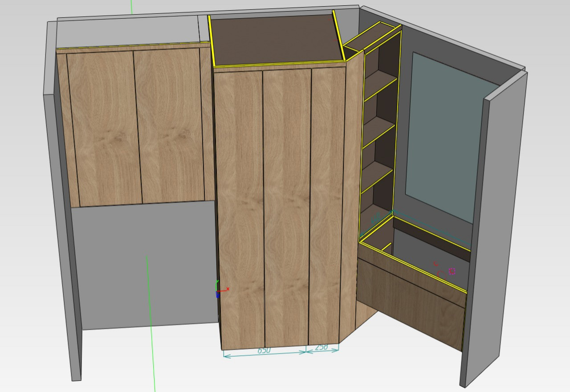Viewport: 570px width, 392px height.
Task: Pick the tall wardrobe's left door
Action: pyautogui.click(x=240, y=205)
